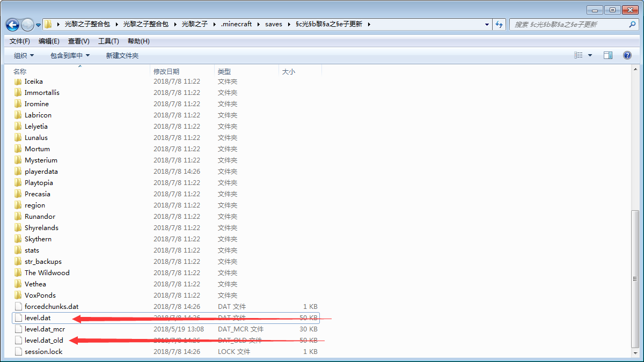Open the 包含到库中 dropdown
Image resolution: width=644 pixels, height=362 pixels.
[x=70, y=55]
